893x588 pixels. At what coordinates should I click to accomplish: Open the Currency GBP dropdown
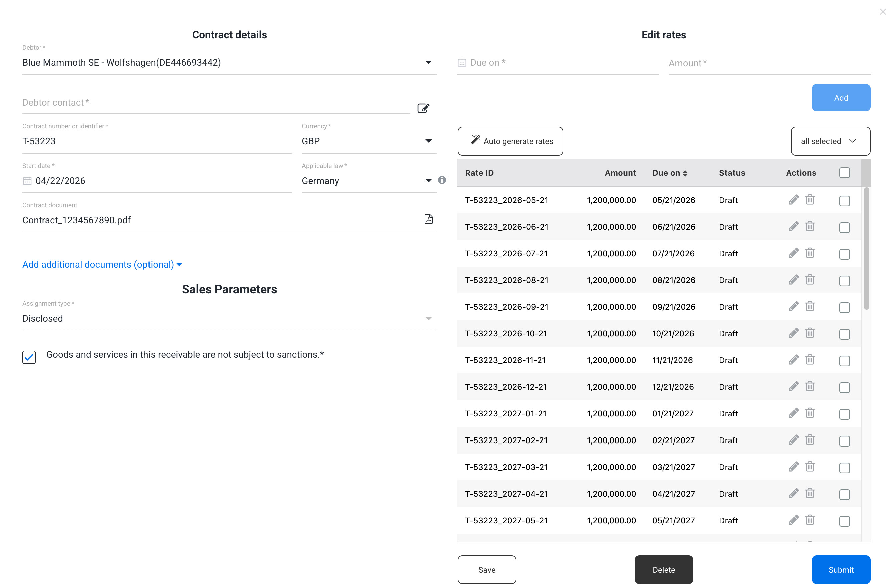coord(369,141)
